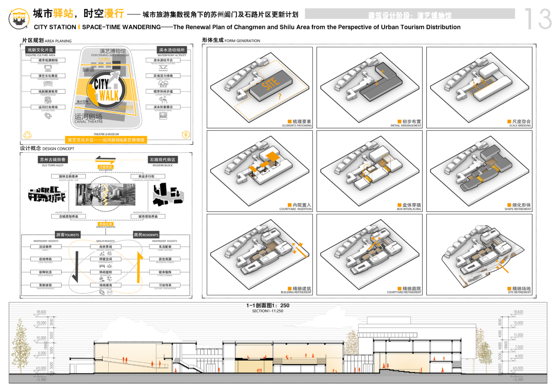Select the CITY WALK circular logo icon
The height and width of the screenshot is (392, 554).
(106, 90)
